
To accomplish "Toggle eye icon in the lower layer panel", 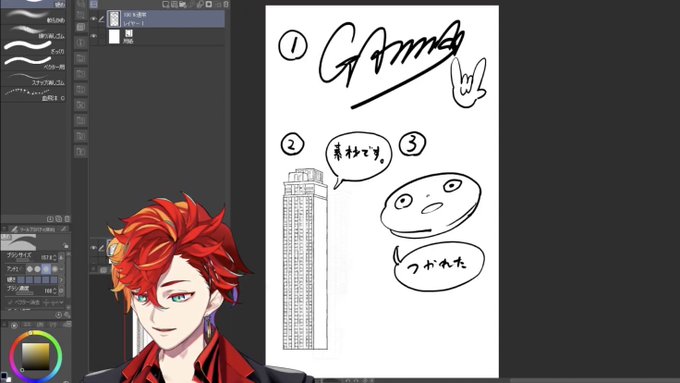I will pyautogui.click(x=93, y=248).
